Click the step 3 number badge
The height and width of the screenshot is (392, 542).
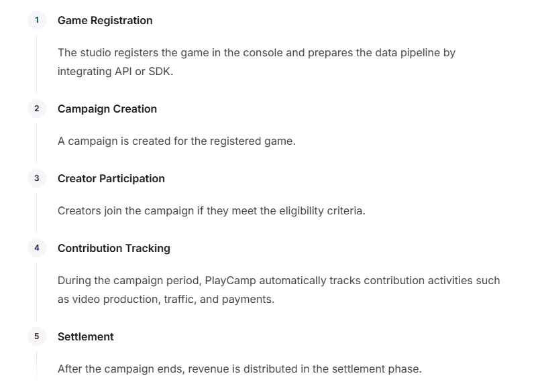pyautogui.click(x=37, y=178)
